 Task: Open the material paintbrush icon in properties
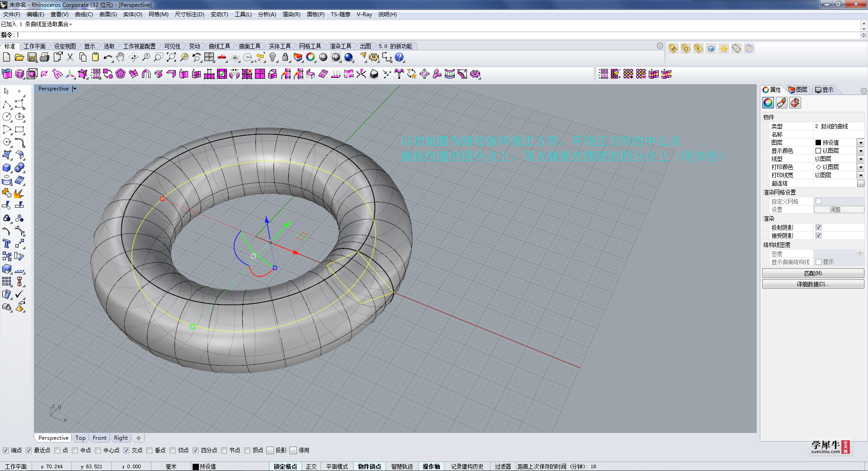782,103
